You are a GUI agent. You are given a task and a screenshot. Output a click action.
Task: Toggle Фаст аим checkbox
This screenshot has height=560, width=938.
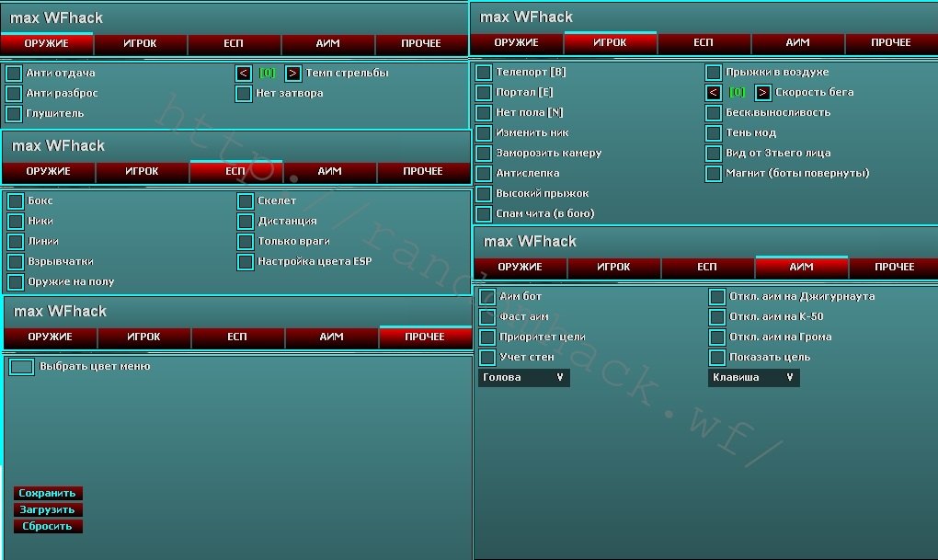pyautogui.click(x=487, y=317)
